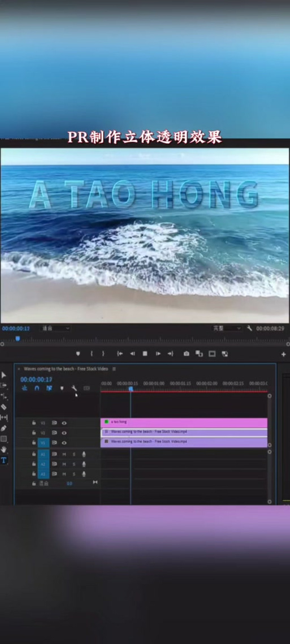This screenshot has height=644, width=290.
Task: Close the Waves sequence tab
Action: point(19,369)
